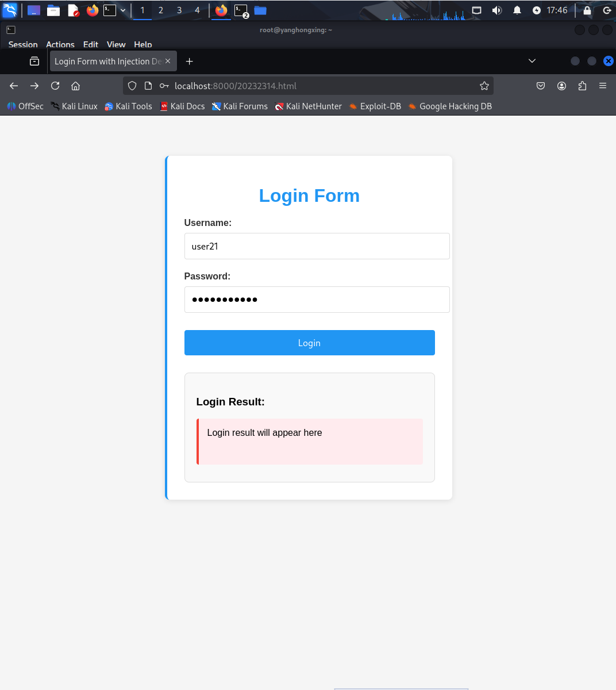Reload the current page
This screenshot has height=690, width=616.
(55, 86)
